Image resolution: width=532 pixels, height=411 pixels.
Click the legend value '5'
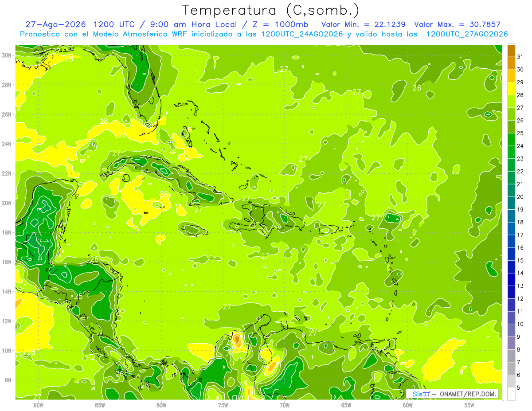point(519,388)
